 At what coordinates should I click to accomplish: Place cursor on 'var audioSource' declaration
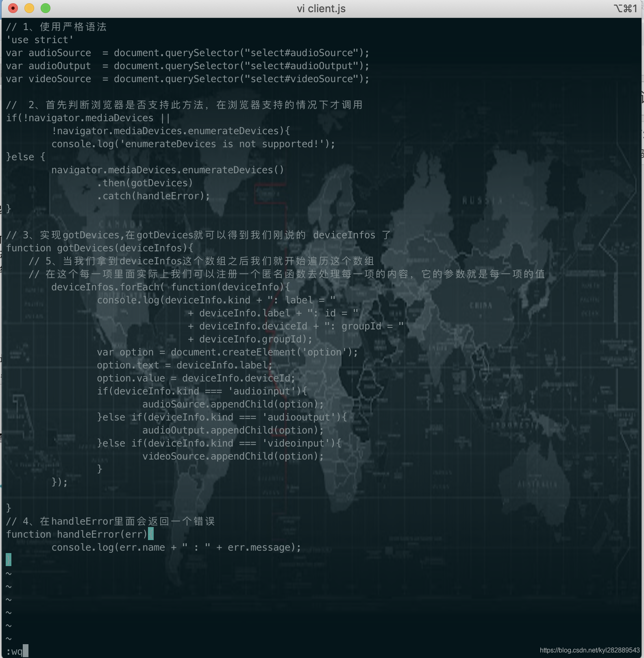[187, 53]
